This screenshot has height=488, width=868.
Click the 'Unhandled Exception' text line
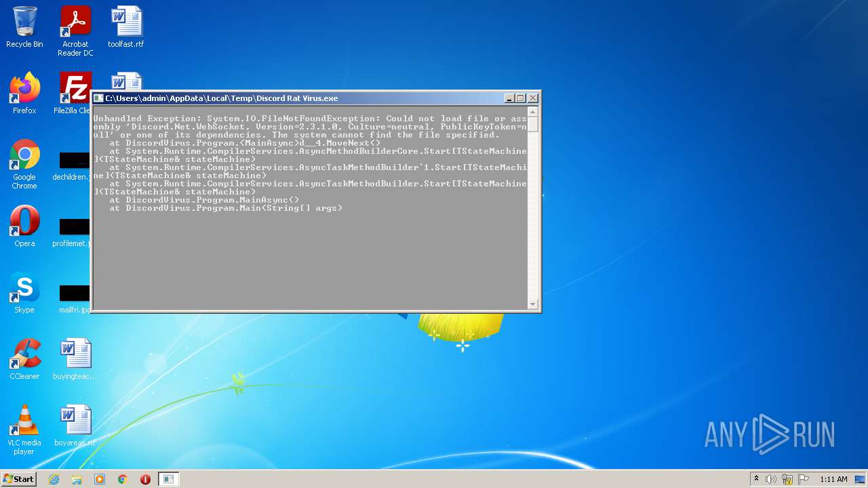[310, 119]
